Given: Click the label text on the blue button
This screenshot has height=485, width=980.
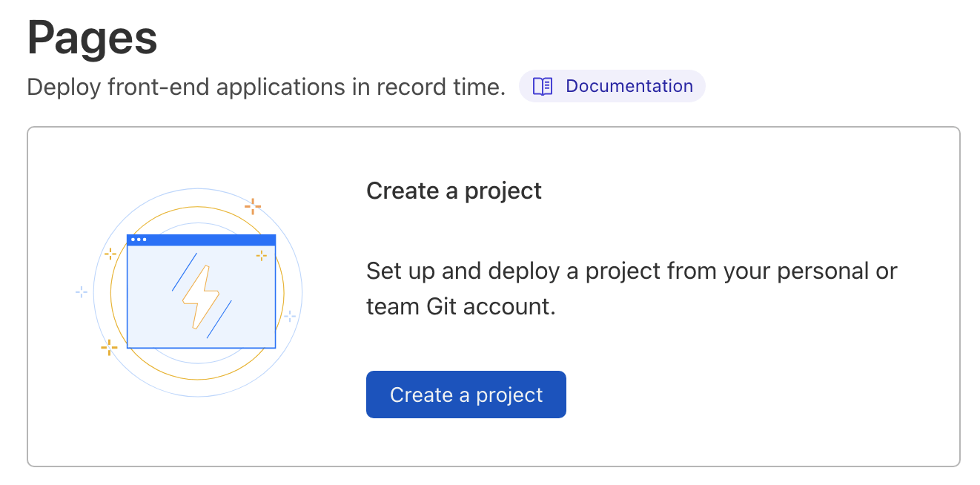Looking at the screenshot, I should click(466, 395).
